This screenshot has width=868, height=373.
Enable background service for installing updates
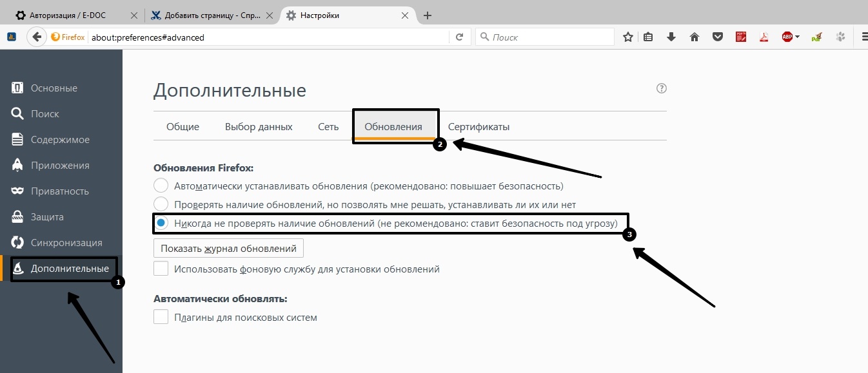(x=161, y=269)
